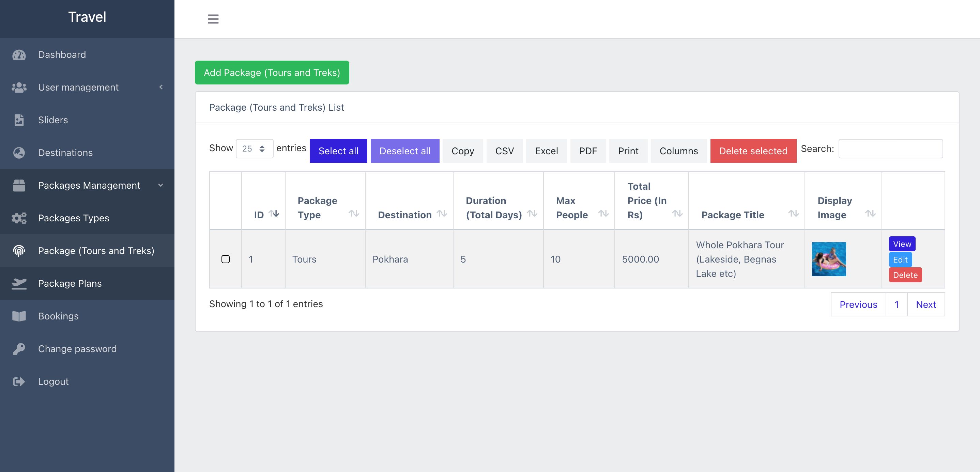Click into the Search field
Viewport: 980px width, 472px height.
[890, 149]
